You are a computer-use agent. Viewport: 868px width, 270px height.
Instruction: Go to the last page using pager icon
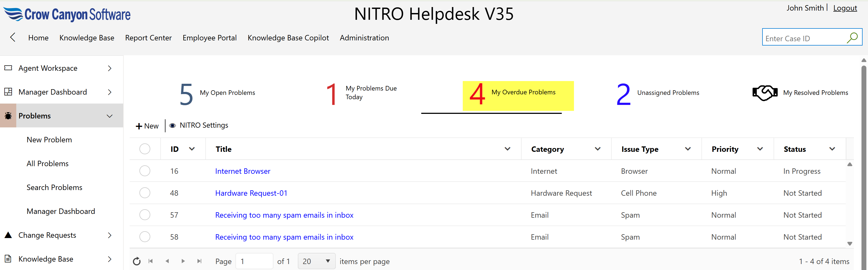[199, 261]
